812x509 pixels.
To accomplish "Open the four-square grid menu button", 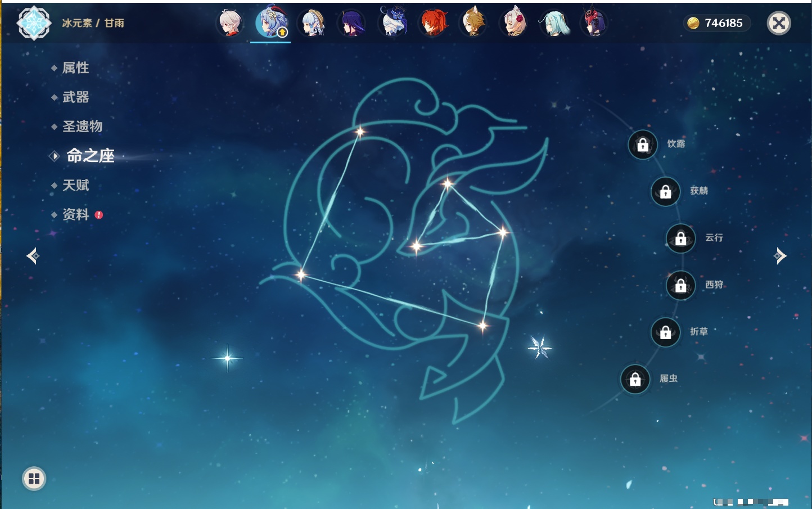I will tap(34, 479).
